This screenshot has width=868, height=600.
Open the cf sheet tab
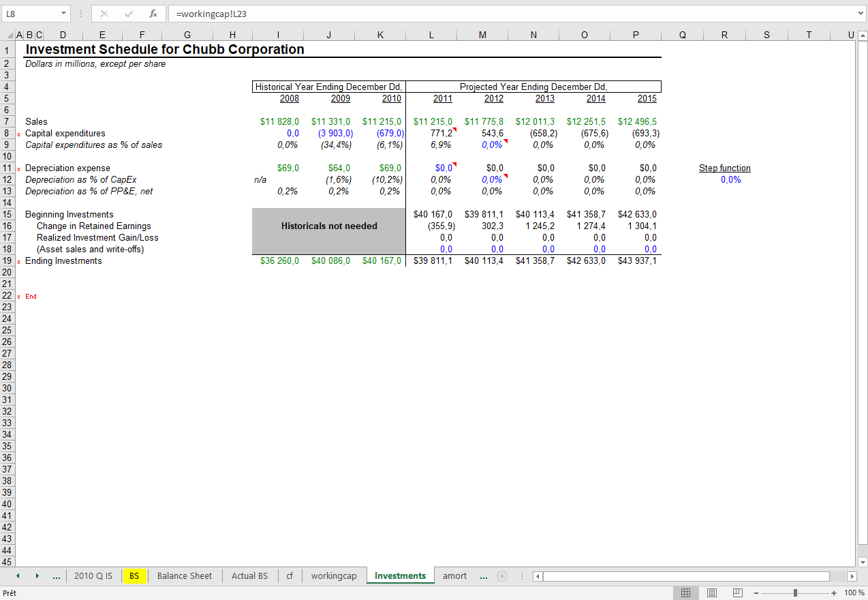point(290,576)
